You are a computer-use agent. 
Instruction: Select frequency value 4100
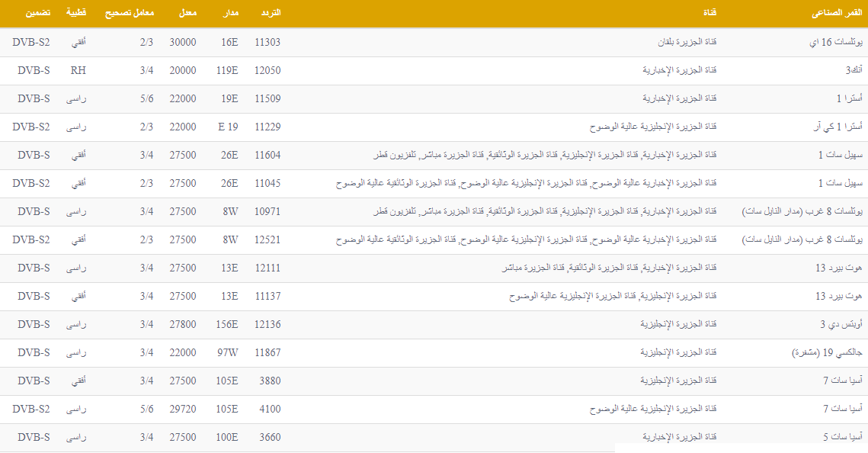point(270,410)
